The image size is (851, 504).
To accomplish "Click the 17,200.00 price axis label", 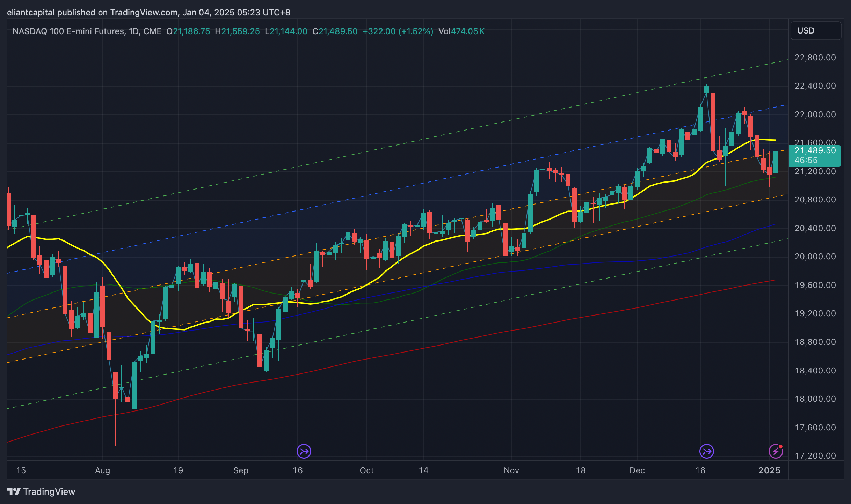I will tap(815, 455).
